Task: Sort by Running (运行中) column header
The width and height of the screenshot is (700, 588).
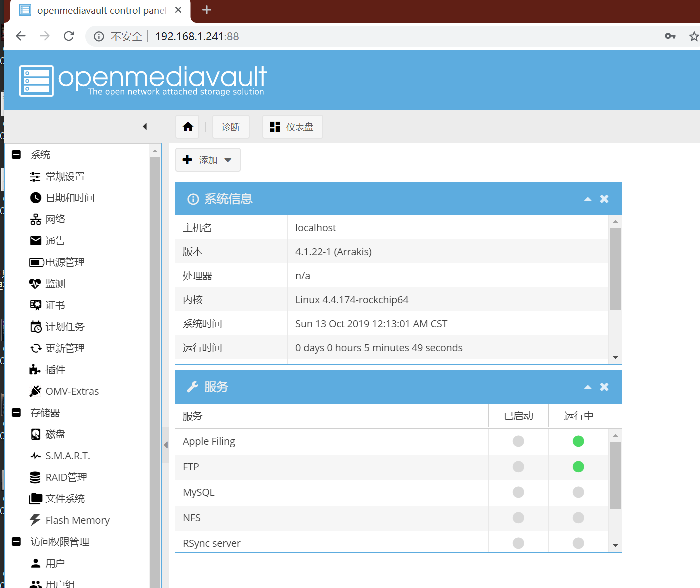Action: 578,416
